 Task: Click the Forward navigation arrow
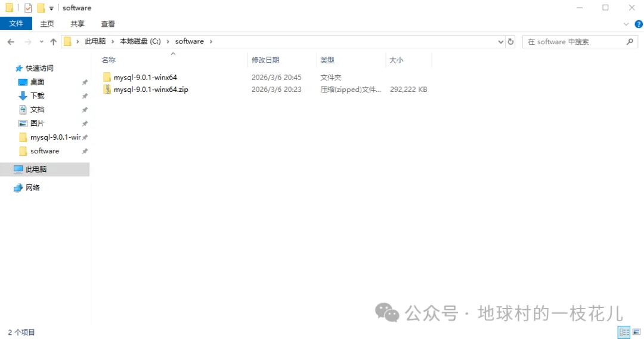28,42
